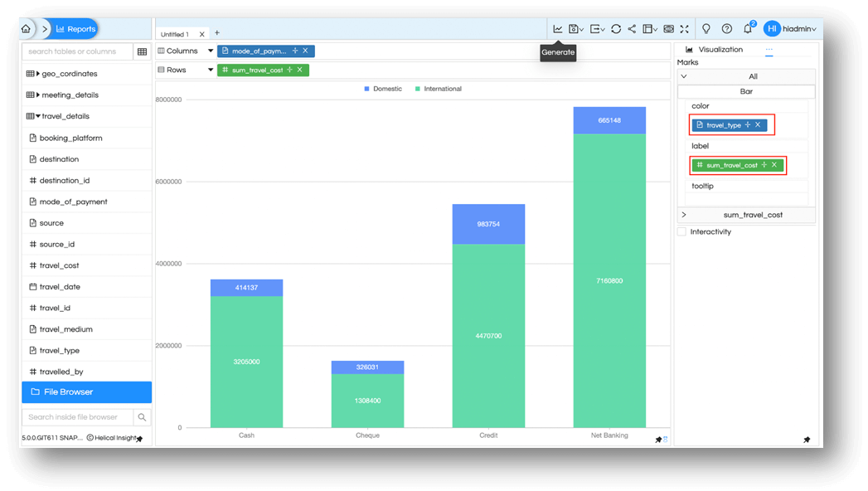
Task: Click the Credit Domestic bar segment 983754
Action: pyautogui.click(x=488, y=224)
